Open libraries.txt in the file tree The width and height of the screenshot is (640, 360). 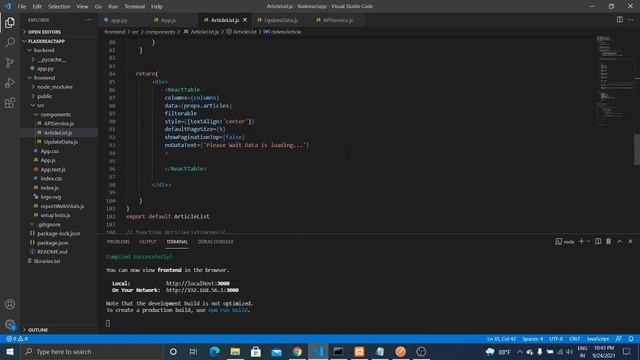(x=47, y=261)
